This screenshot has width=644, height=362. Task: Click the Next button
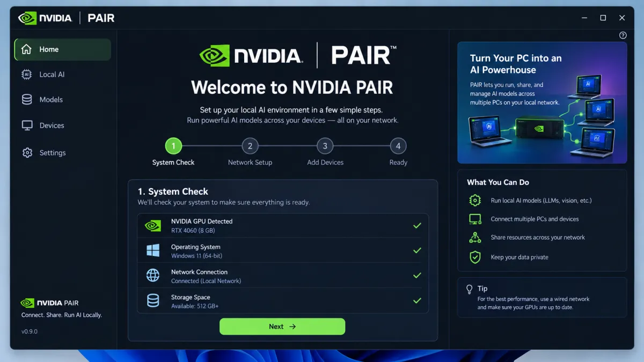pyautogui.click(x=282, y=327)
